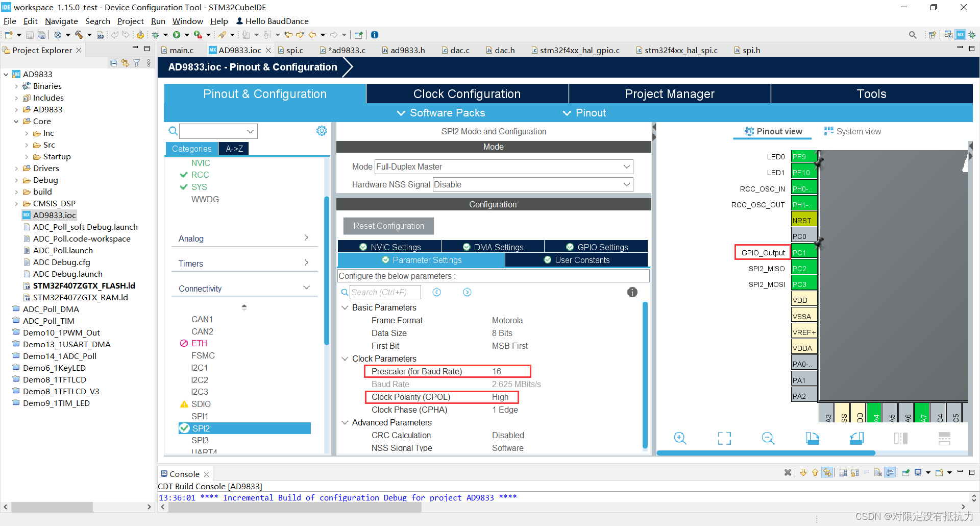Click the main toolbar magnifier search icon
980x526 pixels.
click(913, 35)
